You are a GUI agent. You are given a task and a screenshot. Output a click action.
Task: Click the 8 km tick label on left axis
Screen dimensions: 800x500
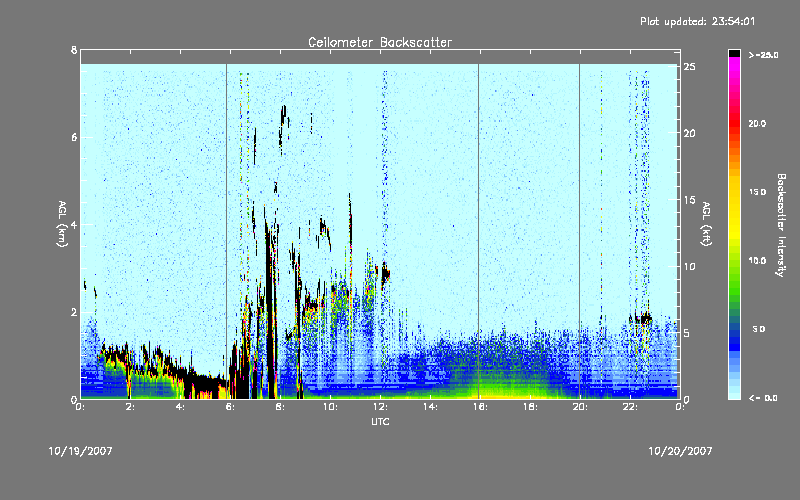coord(74,50)
